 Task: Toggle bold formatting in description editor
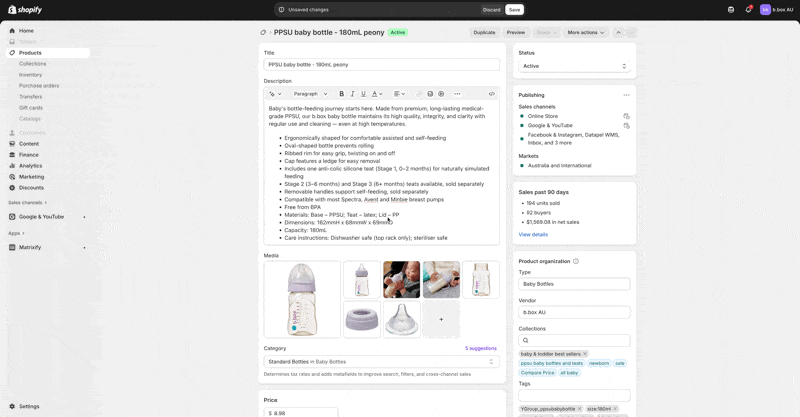[x=341, y=94]
